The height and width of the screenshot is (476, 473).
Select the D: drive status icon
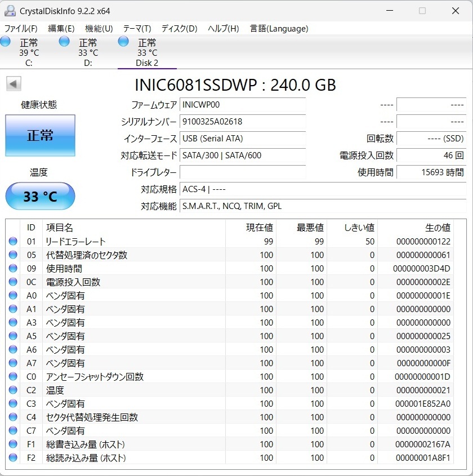point(64,41)
